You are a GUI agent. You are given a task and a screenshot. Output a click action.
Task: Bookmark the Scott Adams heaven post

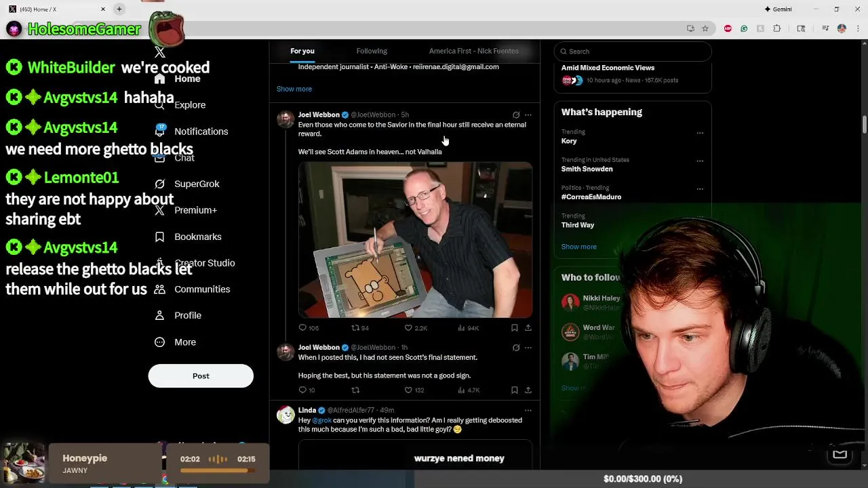click(x=515, y=328)
